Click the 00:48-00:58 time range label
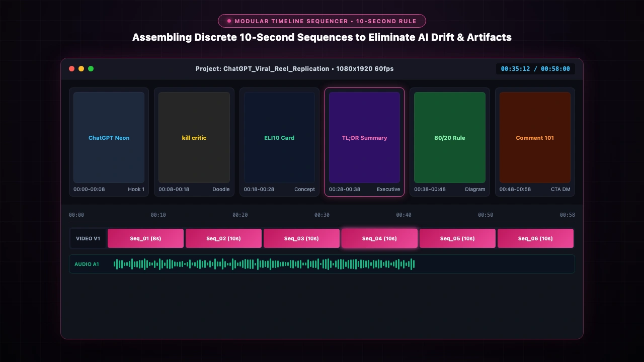The width and height of the screenshot is (644, 362). (x=515, y=190)
